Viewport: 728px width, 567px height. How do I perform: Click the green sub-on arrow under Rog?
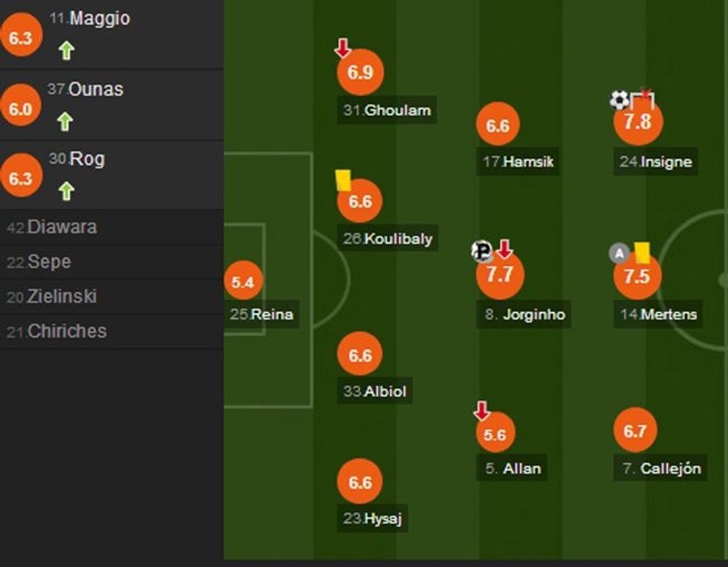(66, 191)
